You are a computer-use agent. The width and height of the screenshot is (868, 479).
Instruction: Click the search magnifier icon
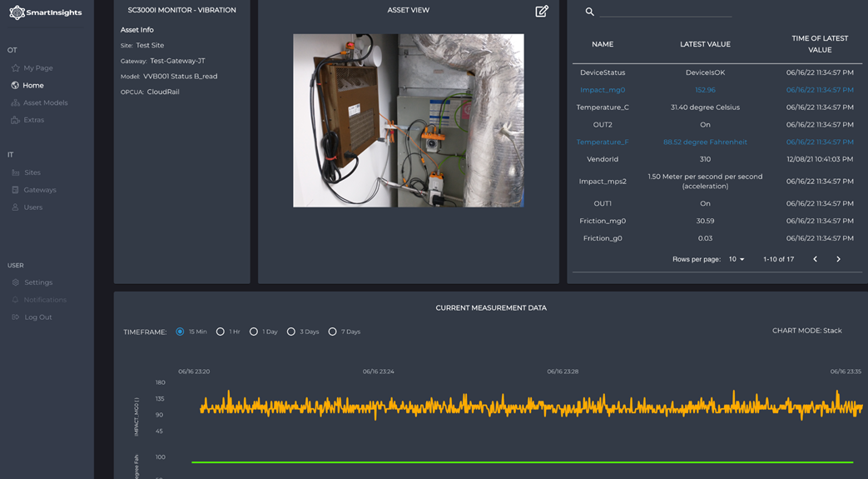(x=590, y=12)
